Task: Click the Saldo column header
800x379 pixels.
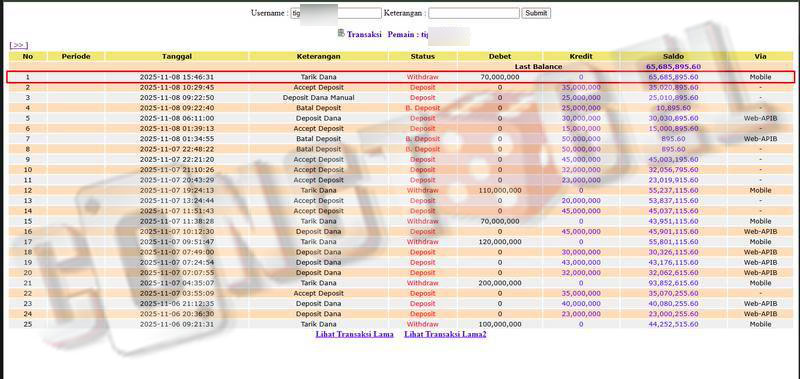Action: pos(673,57)
